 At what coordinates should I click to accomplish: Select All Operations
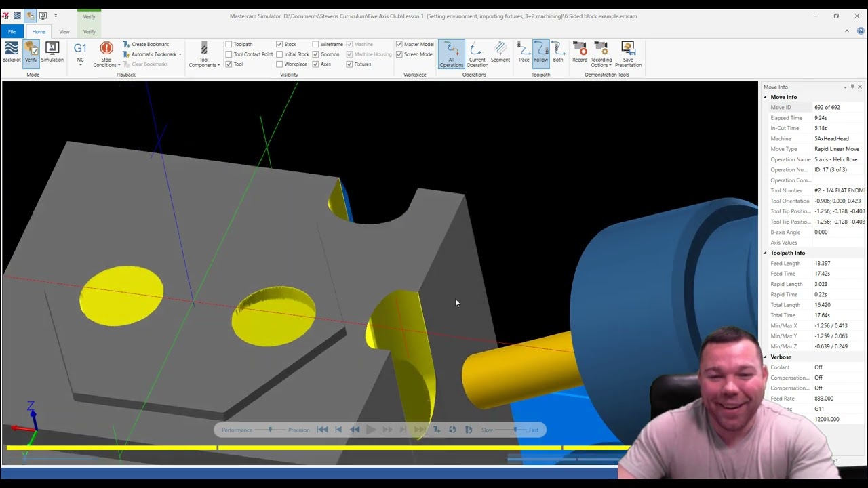pyautogui.click(x=451, y=54)
